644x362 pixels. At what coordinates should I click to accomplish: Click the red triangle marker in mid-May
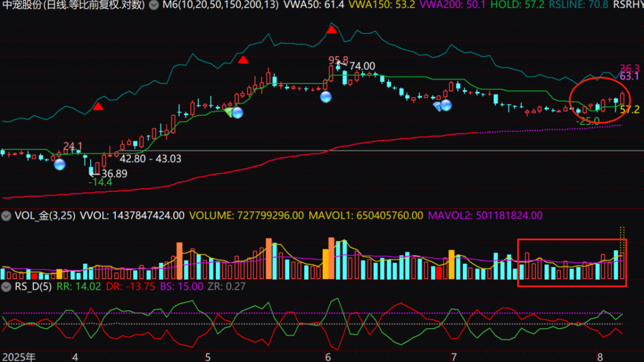(243, 60)
